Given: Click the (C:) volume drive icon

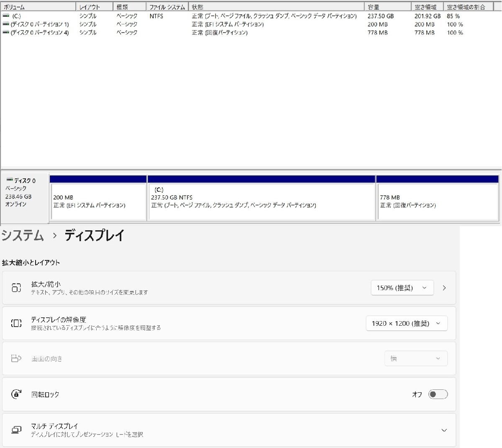Looking at the screenshot, I should pos(6,15).
